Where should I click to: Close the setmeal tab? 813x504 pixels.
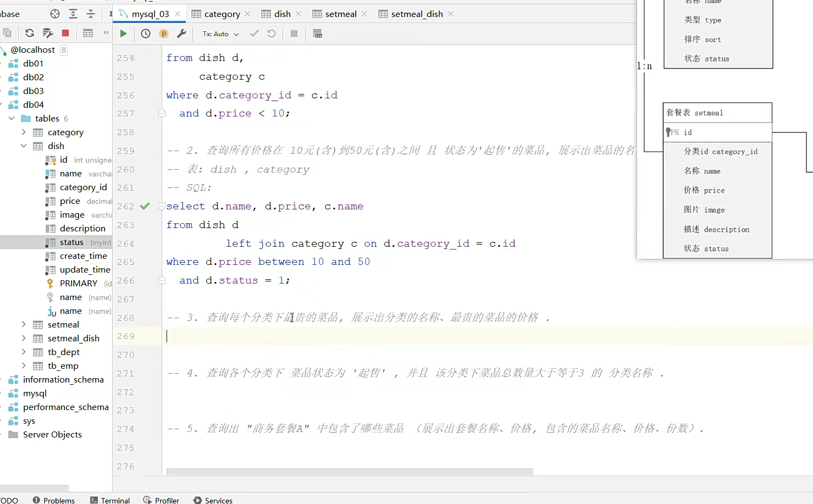tap(364, 14)
